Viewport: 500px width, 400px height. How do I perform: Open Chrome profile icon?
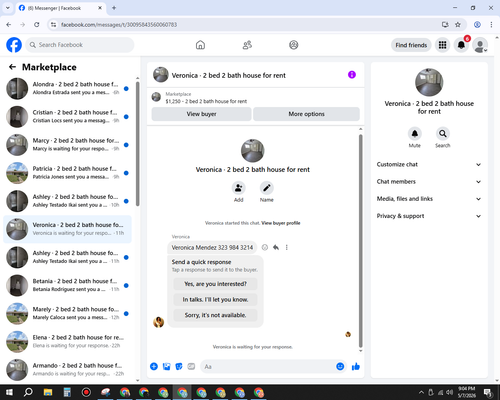point(477,25)
